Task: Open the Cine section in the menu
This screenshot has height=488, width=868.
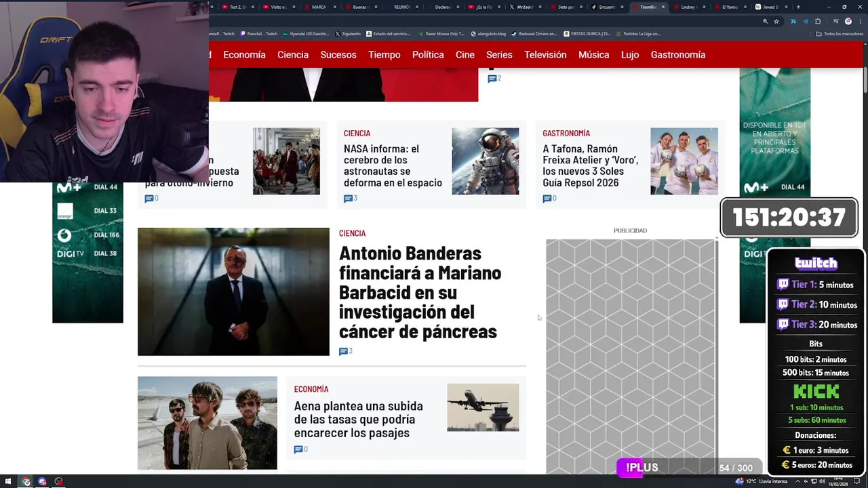Action: point(465,55)
